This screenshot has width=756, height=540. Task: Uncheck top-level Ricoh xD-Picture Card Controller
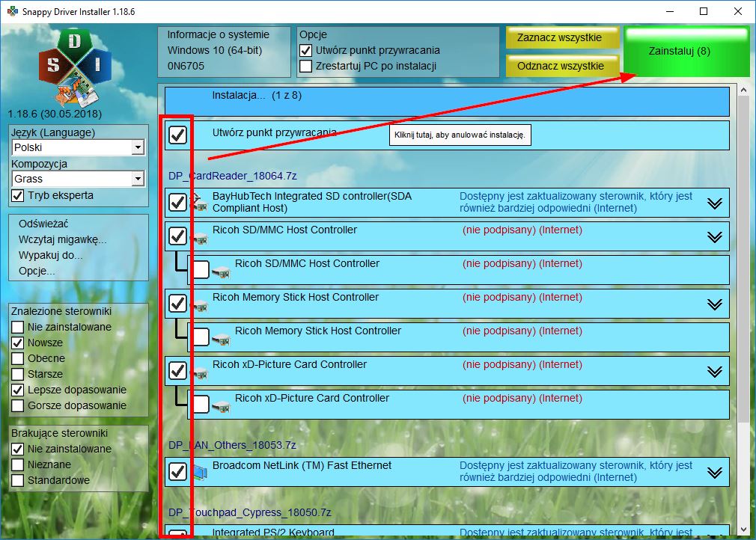(x=178, y=371)
